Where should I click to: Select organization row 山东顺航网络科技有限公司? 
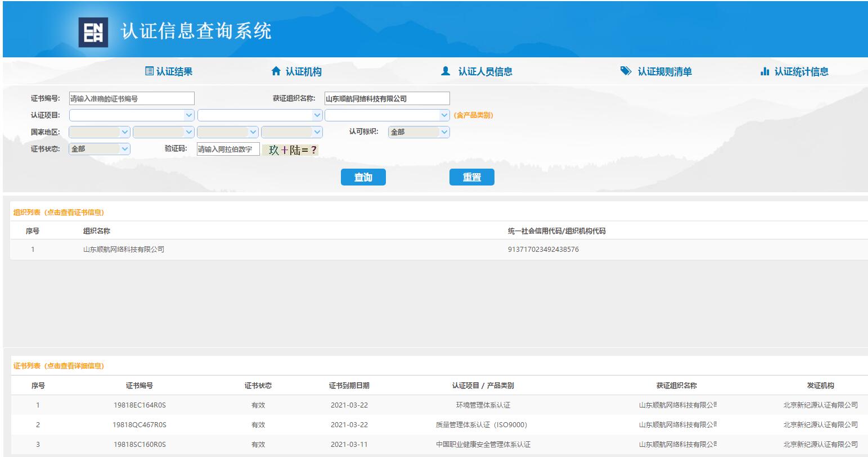pos(439,250)
